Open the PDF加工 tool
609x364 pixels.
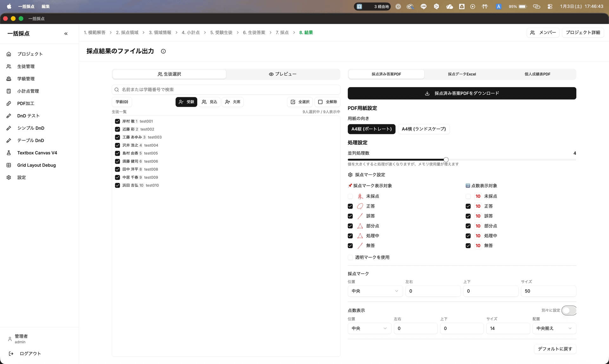25,103
